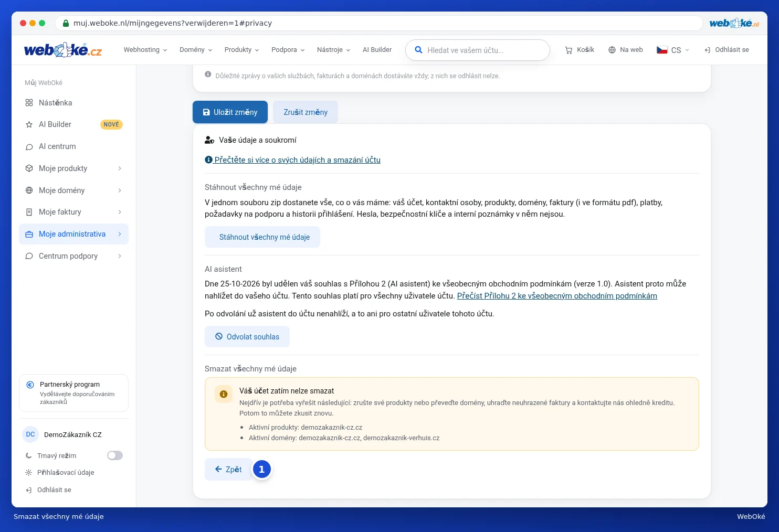The image size is (779, 532).
Task: Open the Domény top menu
Action: click(x=196, y=50)
